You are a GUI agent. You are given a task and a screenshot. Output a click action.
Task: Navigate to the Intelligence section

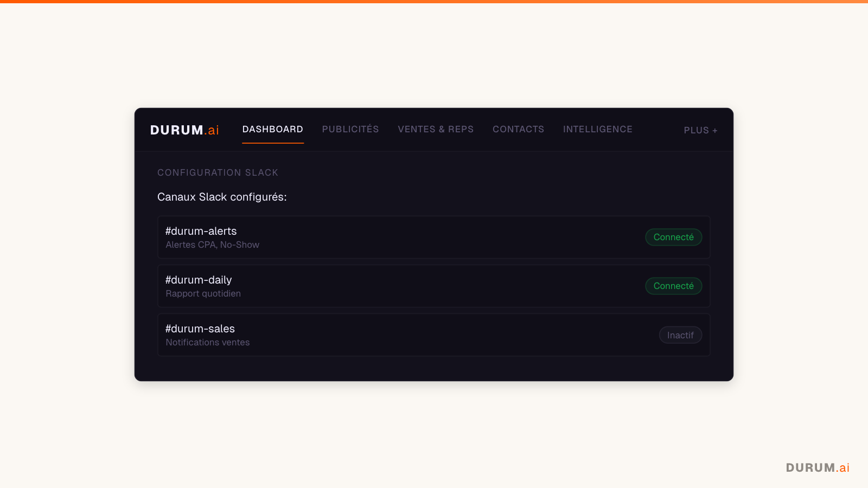(x=597, y=129)
